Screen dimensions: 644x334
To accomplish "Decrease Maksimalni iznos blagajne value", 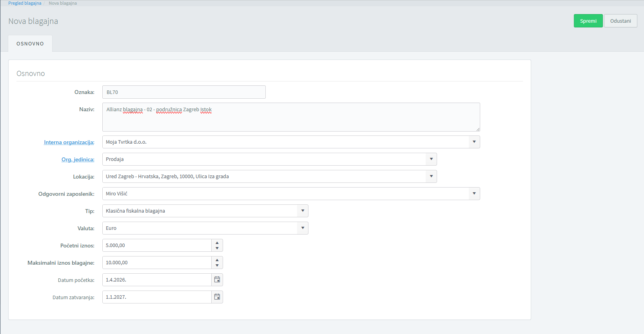I will coord(217,265).
